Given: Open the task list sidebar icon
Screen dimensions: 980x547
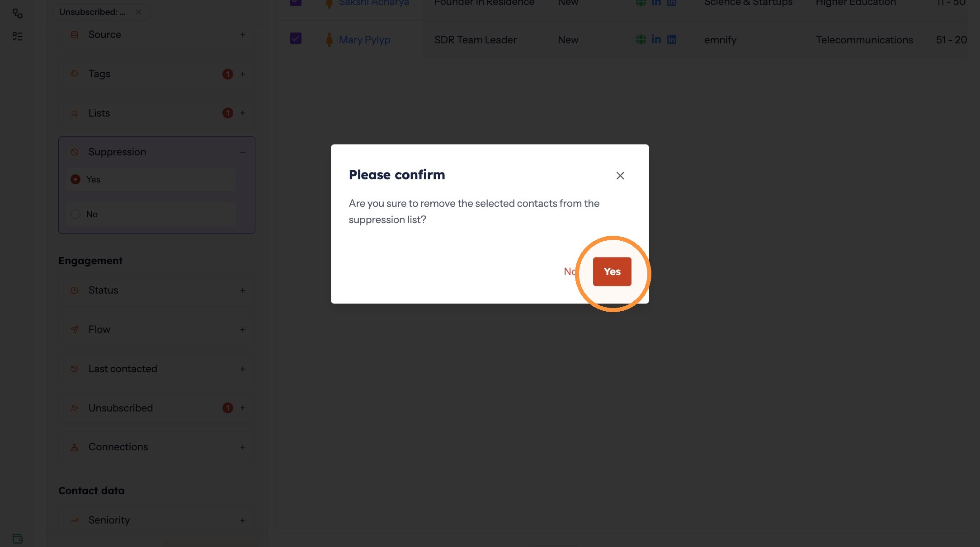Looking at the screenshot, I should coord(18,36).
